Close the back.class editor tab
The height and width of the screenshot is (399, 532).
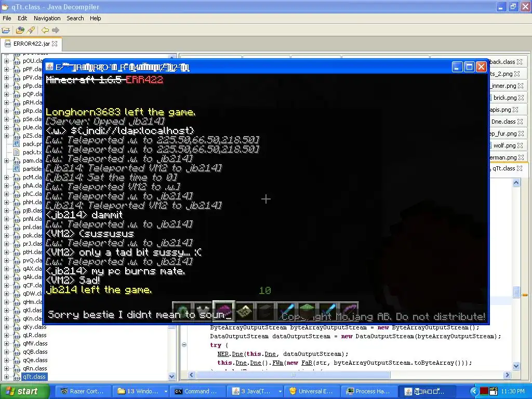click(520, 62)
